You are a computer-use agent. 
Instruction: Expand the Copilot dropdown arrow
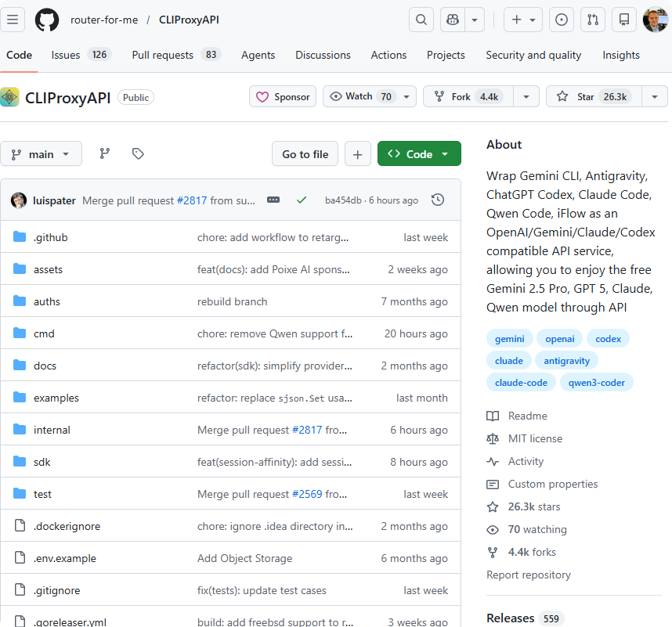point(475,20)
